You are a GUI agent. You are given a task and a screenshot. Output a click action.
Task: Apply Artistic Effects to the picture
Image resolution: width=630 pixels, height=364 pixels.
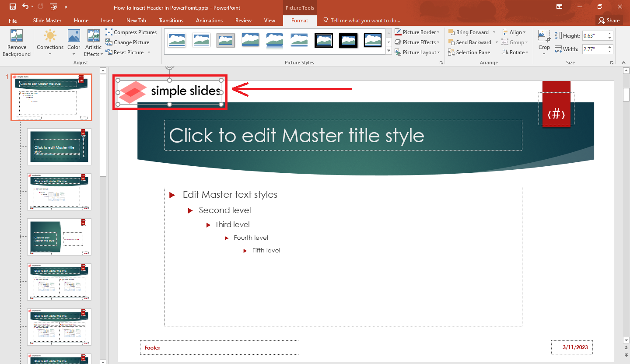pyautogui.click(x=93, y=42)
